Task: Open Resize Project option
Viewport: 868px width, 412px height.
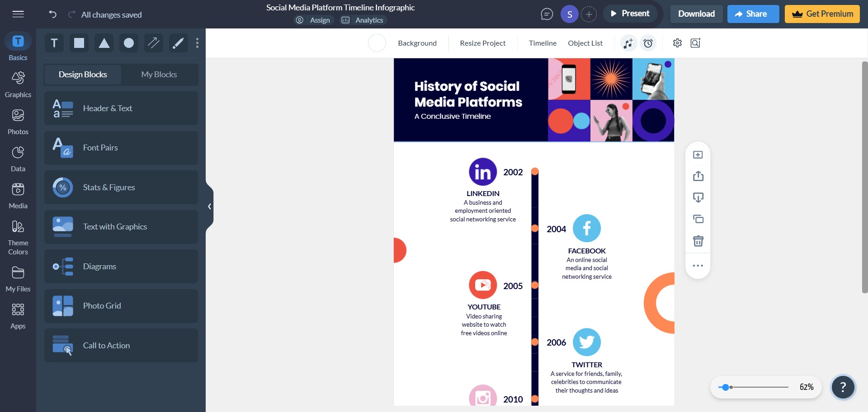Action: 483,43
